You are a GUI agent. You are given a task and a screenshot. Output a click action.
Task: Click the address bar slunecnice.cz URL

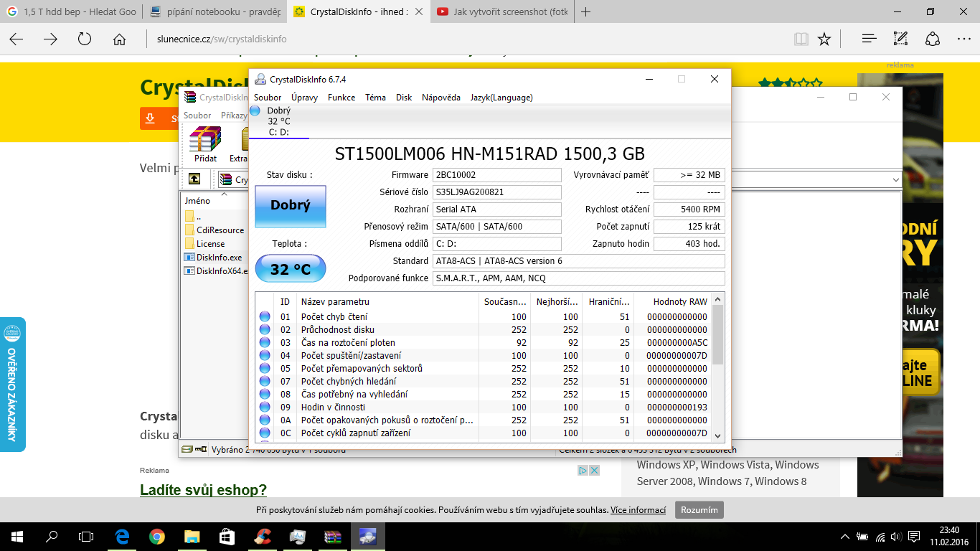[x=221, y=39]
